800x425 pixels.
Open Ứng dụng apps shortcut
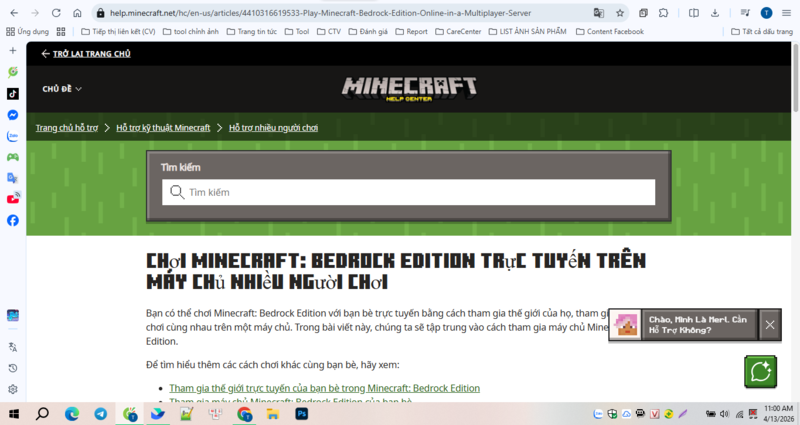pyautogui.click(x=28, y=32)
